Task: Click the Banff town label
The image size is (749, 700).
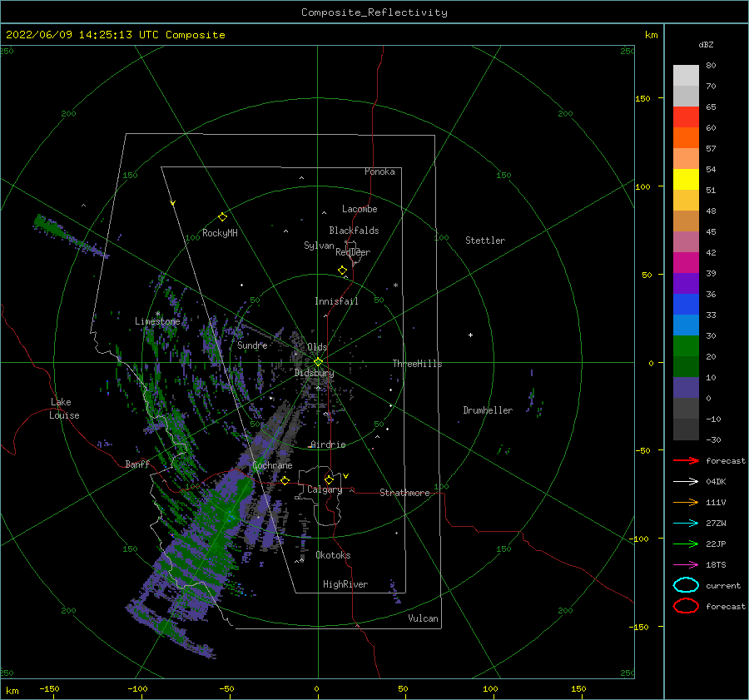Action: point(137,464)
